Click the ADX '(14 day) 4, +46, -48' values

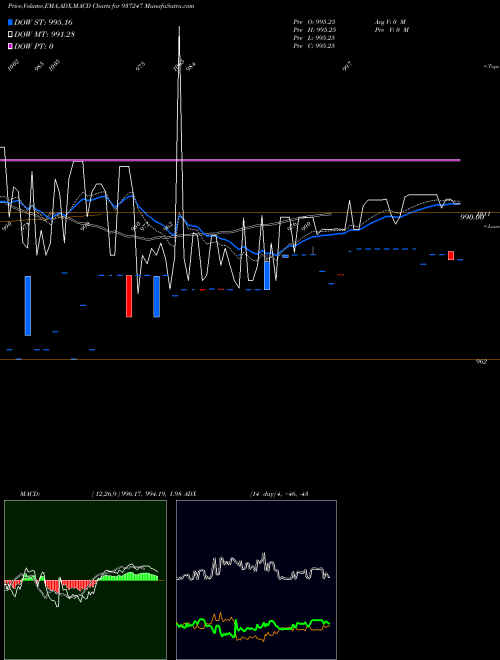[x=279, y=494]
